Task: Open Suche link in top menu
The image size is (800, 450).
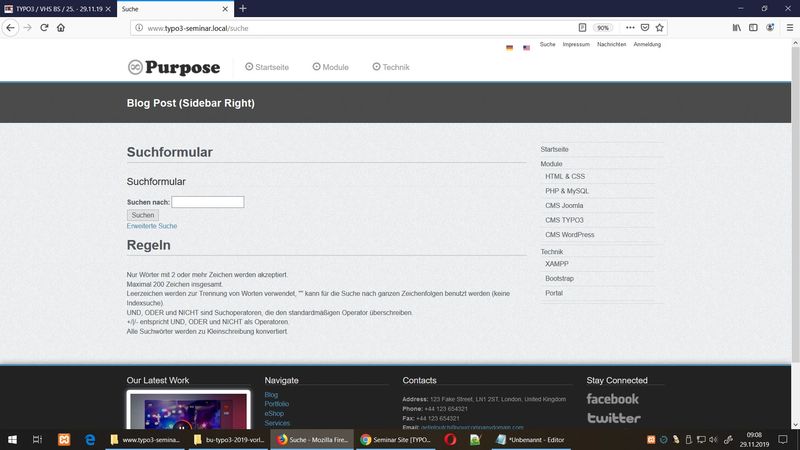Action: 547,44
